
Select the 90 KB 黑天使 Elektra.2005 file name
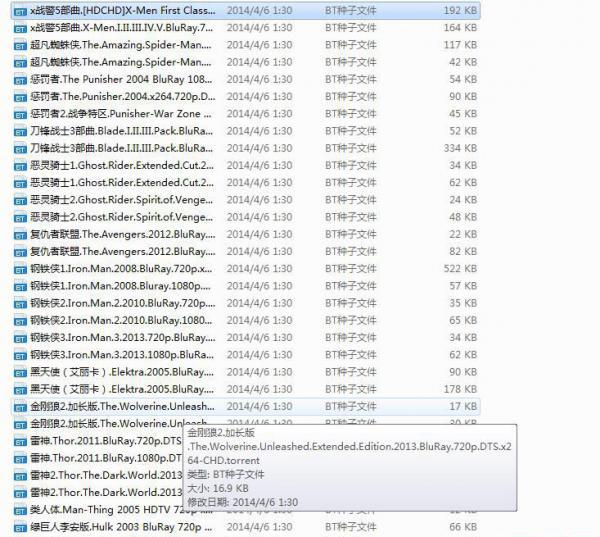click(122, 372)
